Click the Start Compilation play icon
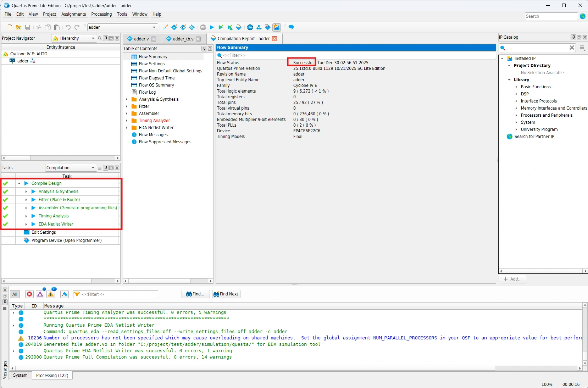Image resolution: width=588 pixels, height=388 pixels. 212,27
